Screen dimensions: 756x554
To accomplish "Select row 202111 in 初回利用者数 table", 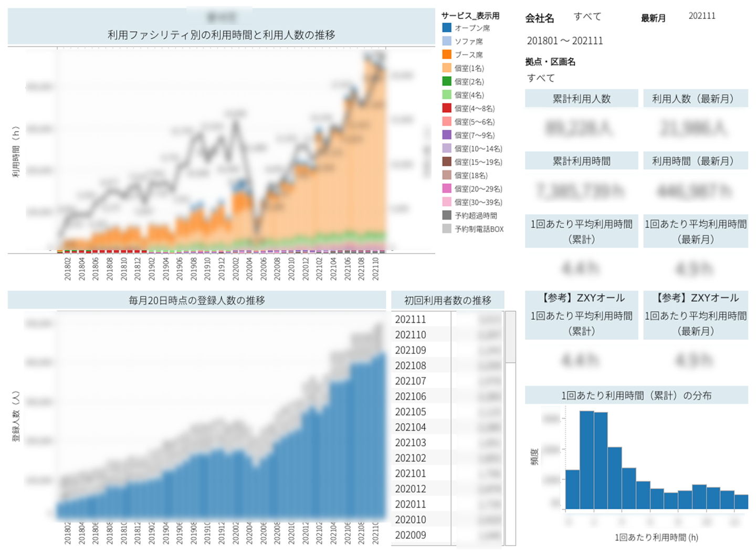I will 447,319.
